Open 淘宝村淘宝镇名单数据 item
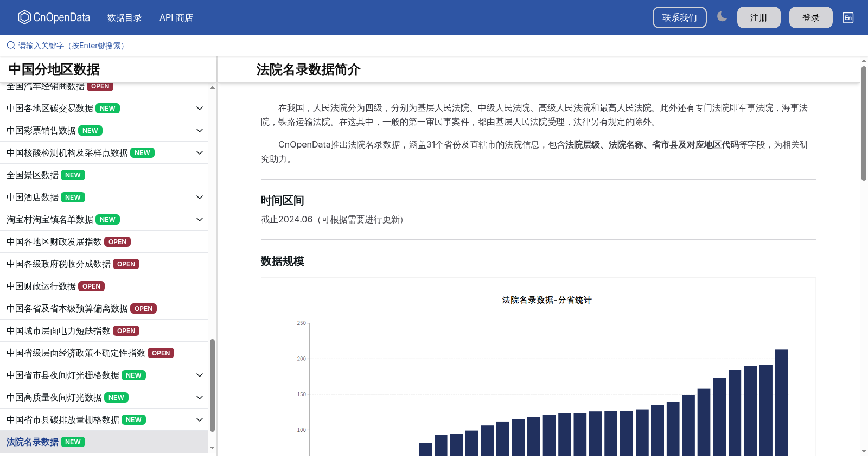The height and width of the screenshot is (465, 868). 104,220
